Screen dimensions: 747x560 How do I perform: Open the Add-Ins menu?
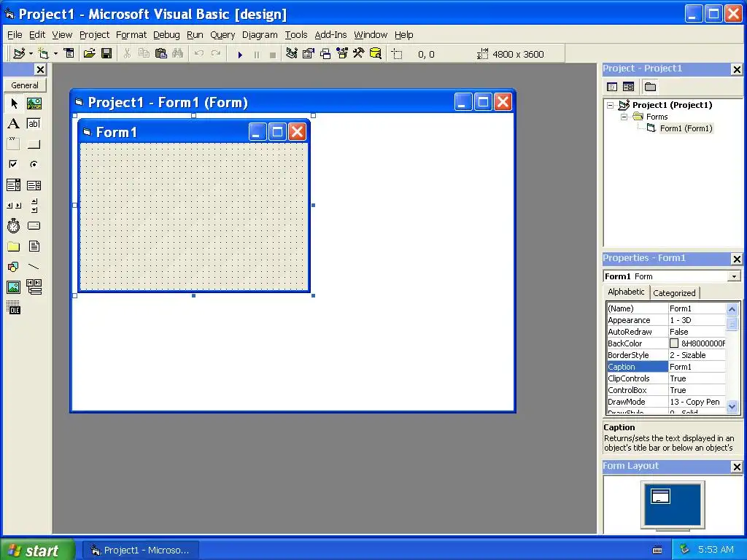(x=330, y=35)
